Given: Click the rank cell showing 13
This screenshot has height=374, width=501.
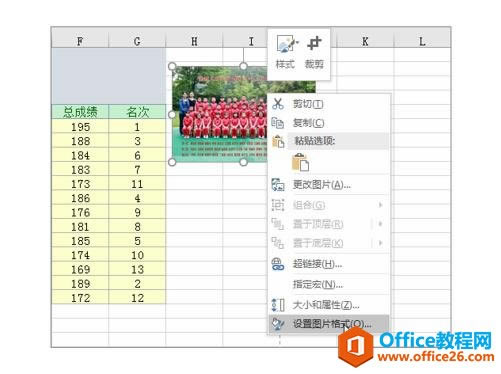Looking at the screenshot, I should point(137,270).
